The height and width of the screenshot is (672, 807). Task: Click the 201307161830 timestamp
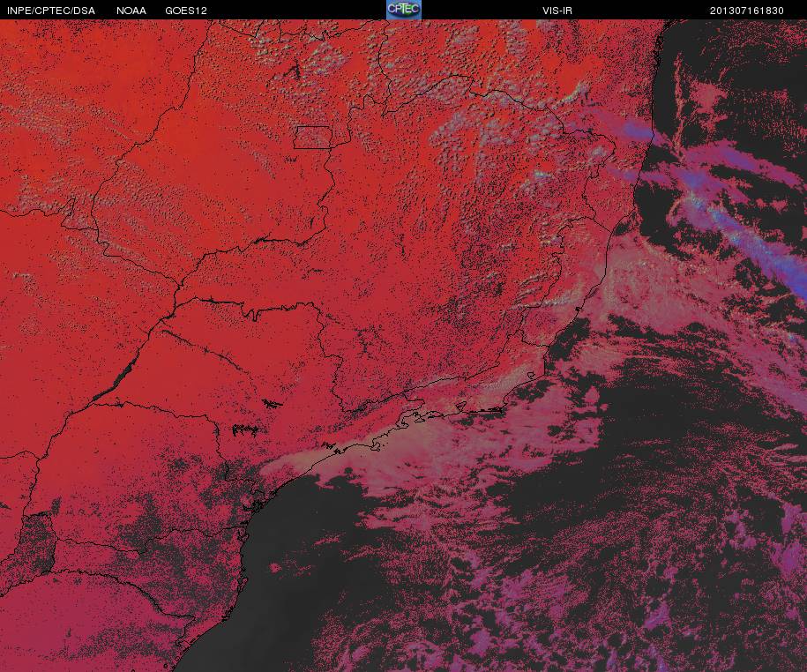click(x=747, y=11)
